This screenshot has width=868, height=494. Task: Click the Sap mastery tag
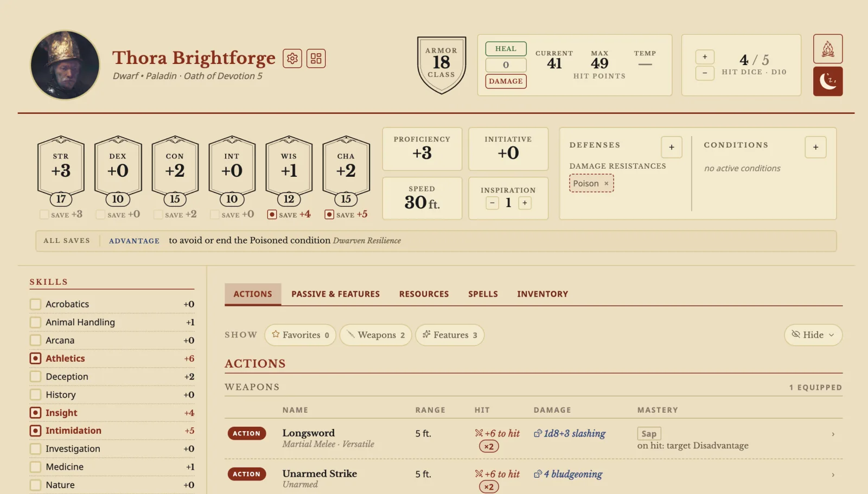click(649, 434)
